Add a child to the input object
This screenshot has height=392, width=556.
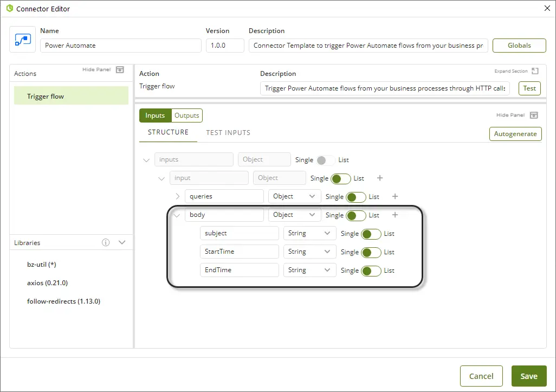[380, 178]
